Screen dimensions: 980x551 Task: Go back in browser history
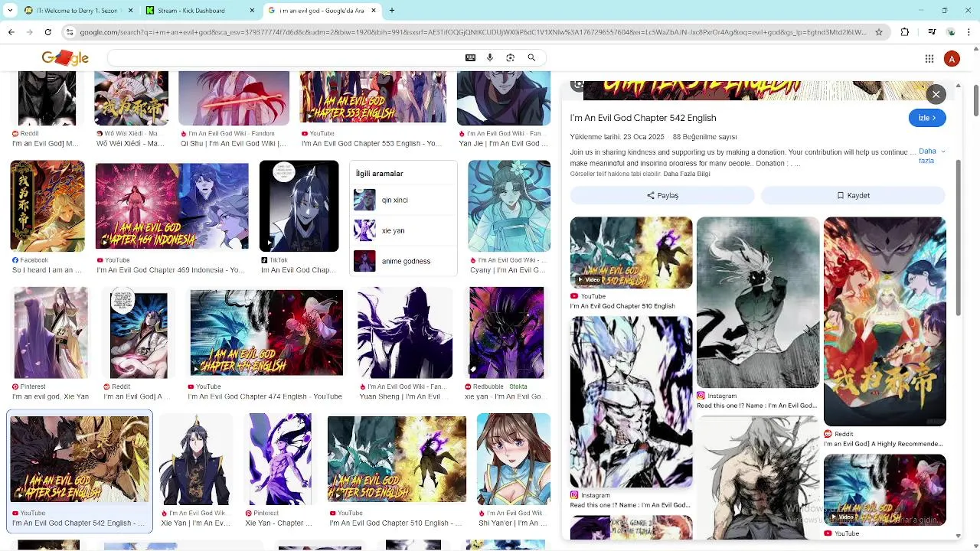coord(11,32)
